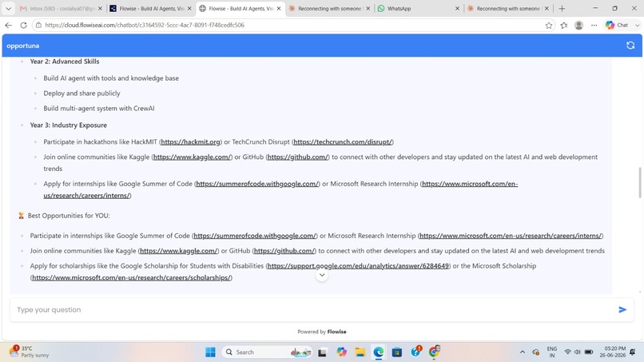Open Microsoft Store from the taskbar
644x362 pixels.
pyautogui.click(x=397, y=352)
